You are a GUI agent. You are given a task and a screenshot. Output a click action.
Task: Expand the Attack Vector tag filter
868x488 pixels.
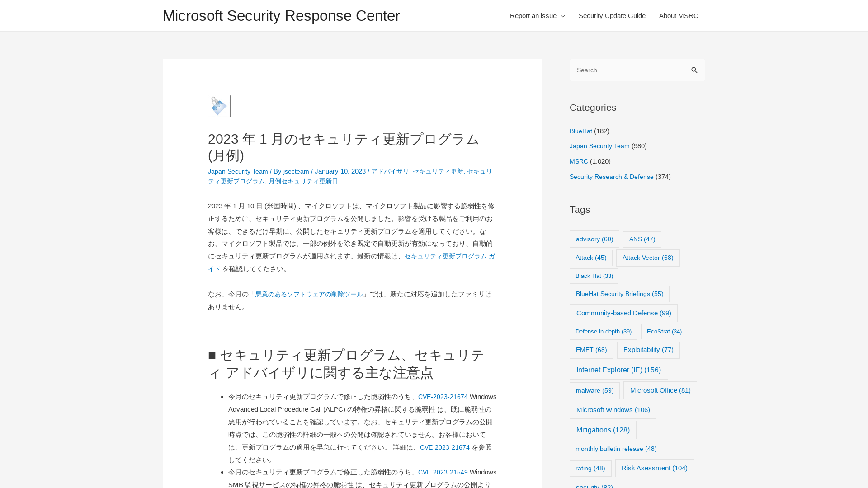[647, 258]
